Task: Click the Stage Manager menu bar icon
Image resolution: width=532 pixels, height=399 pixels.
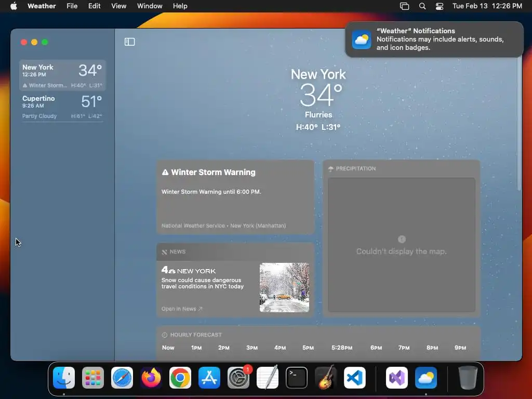Action: pos(404,6)
